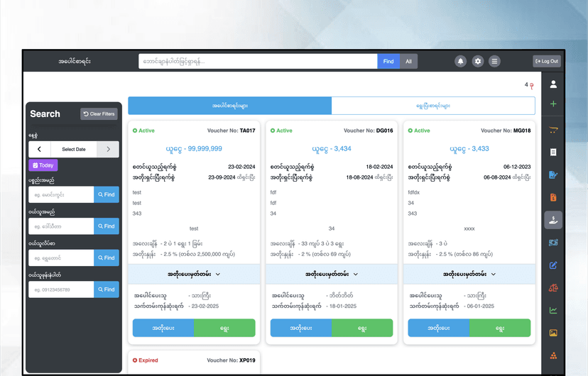Go to next date with right arrow
The width and height of the screenshot is (588, 376).
[x=108, y=149]
